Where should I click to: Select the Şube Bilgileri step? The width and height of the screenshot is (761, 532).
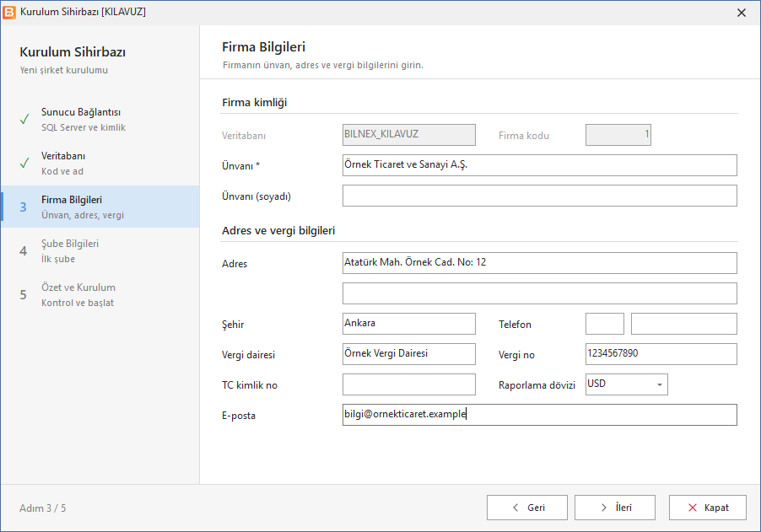(x=100, y=250)
